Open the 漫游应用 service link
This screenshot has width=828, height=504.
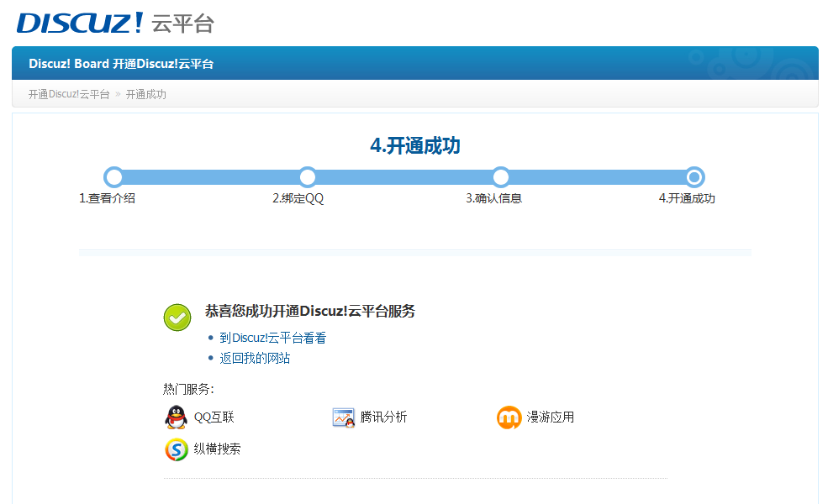click(x=551, y=417)
